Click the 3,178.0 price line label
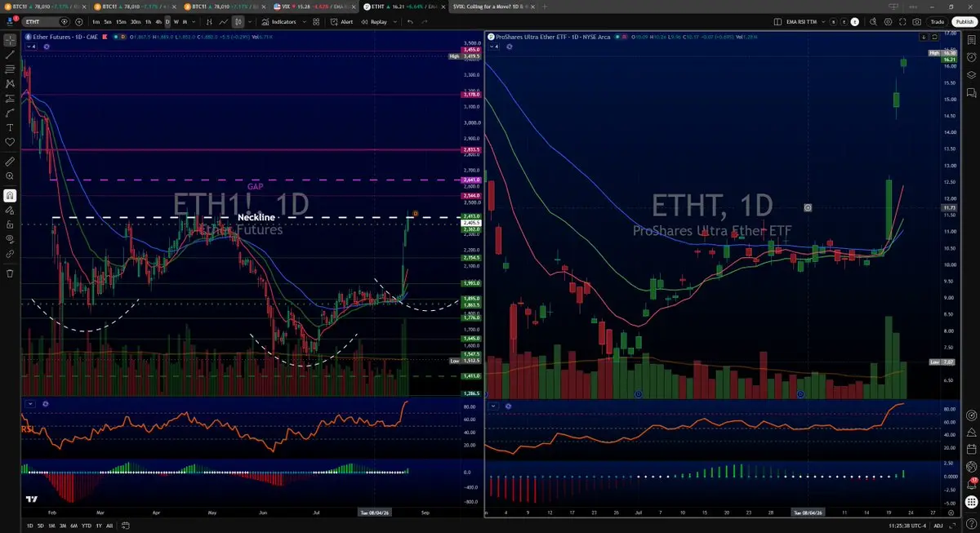This screenshot has width=980, height=533. [471, 95]
